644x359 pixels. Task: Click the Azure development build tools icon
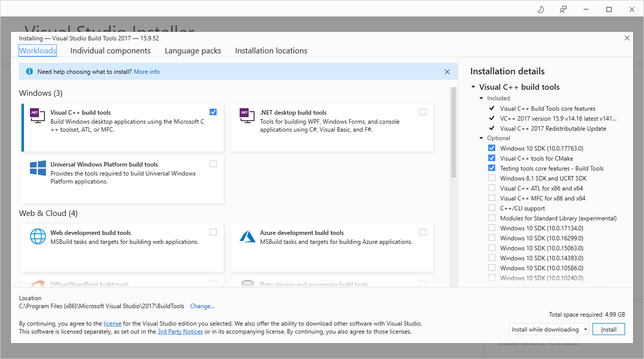[248, 236]
